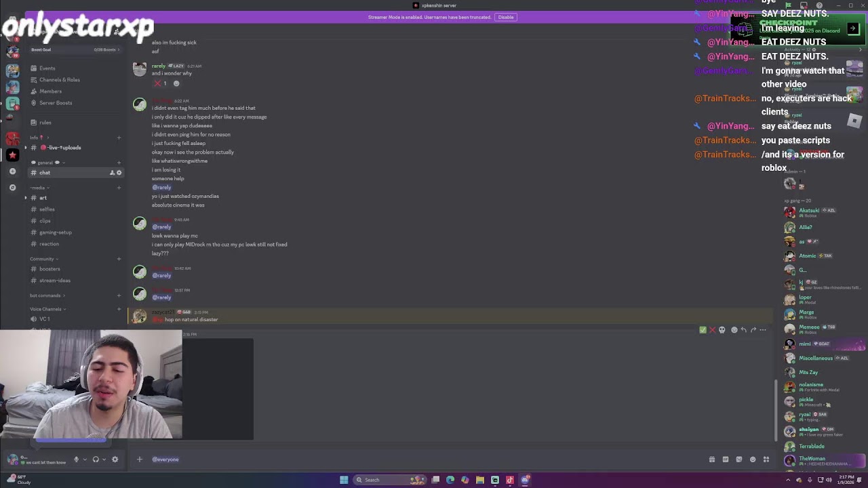Open Discover servers compass icon
868x488 pixels.
[x=12, y=188]
